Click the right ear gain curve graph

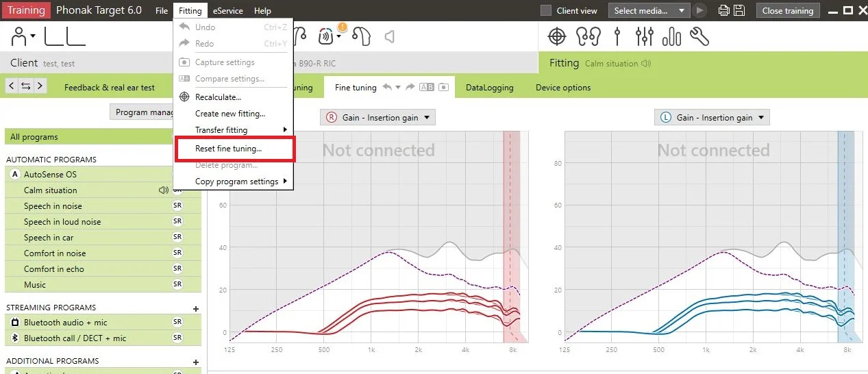point(377,236)
